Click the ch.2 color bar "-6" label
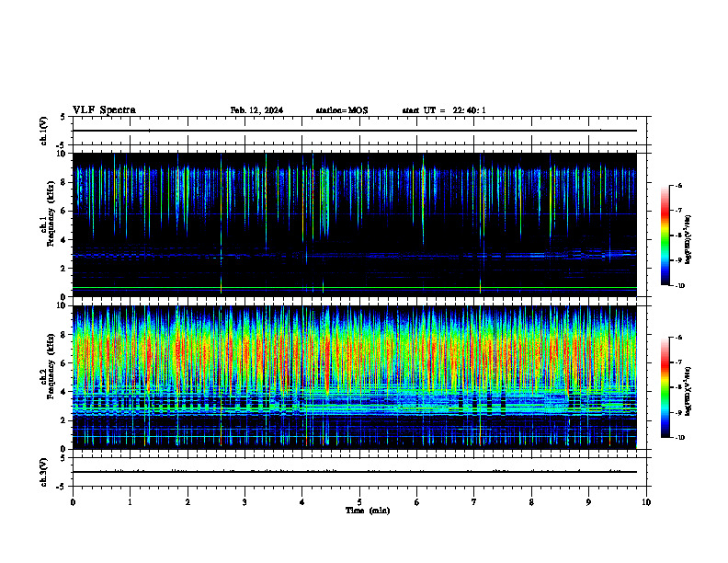This screenshot has width=728, height=563. tap(678, 338)
